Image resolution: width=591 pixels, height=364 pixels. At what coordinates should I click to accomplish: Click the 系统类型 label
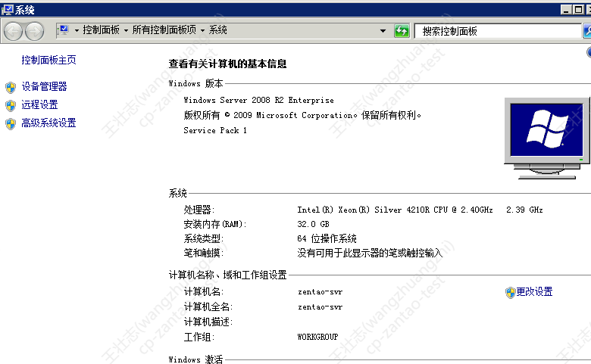(204, 238)
